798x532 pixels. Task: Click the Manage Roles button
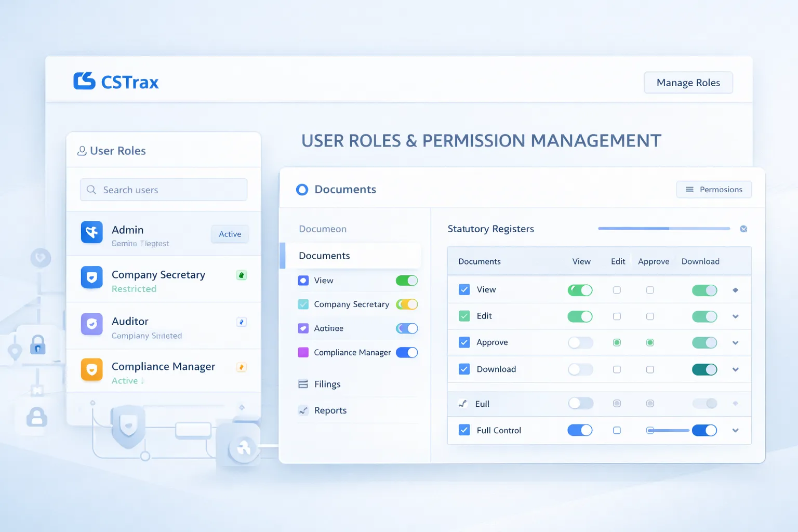(x=688, y=83)
